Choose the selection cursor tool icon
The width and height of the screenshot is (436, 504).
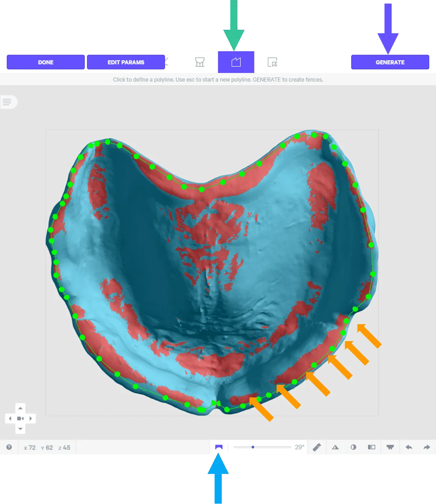click(x=272, y=62)
